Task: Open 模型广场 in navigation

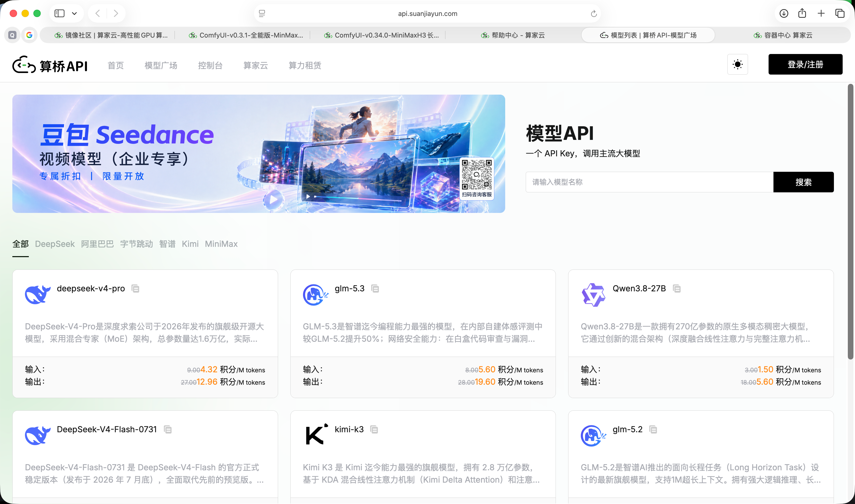Action: coord(161,65)
